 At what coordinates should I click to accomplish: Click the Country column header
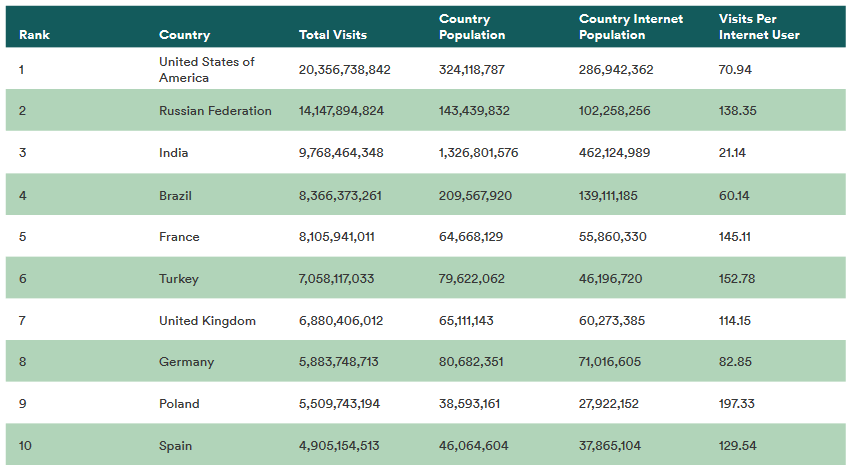tap(184, 35)
